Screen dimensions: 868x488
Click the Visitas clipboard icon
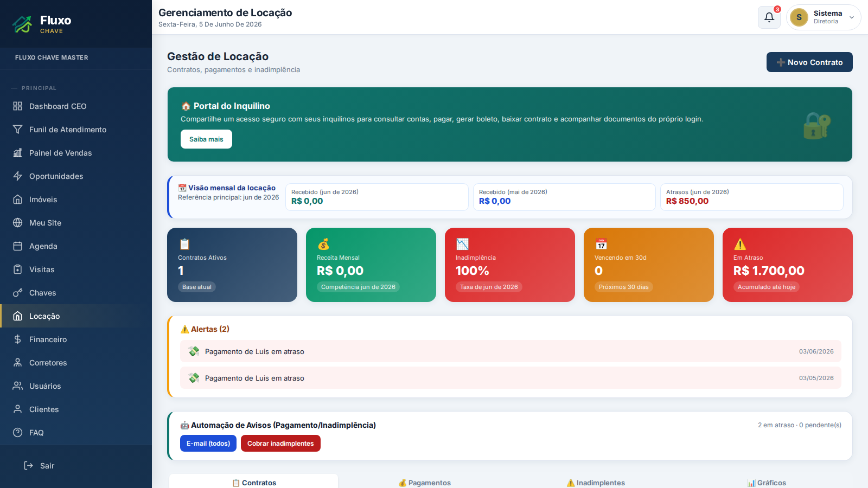coord(18,269)
